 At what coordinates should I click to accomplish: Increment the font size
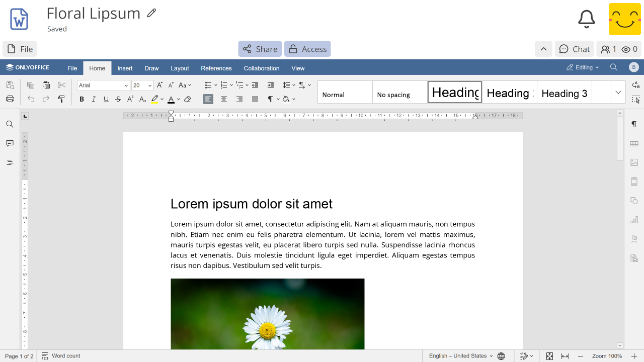[160, 85]
